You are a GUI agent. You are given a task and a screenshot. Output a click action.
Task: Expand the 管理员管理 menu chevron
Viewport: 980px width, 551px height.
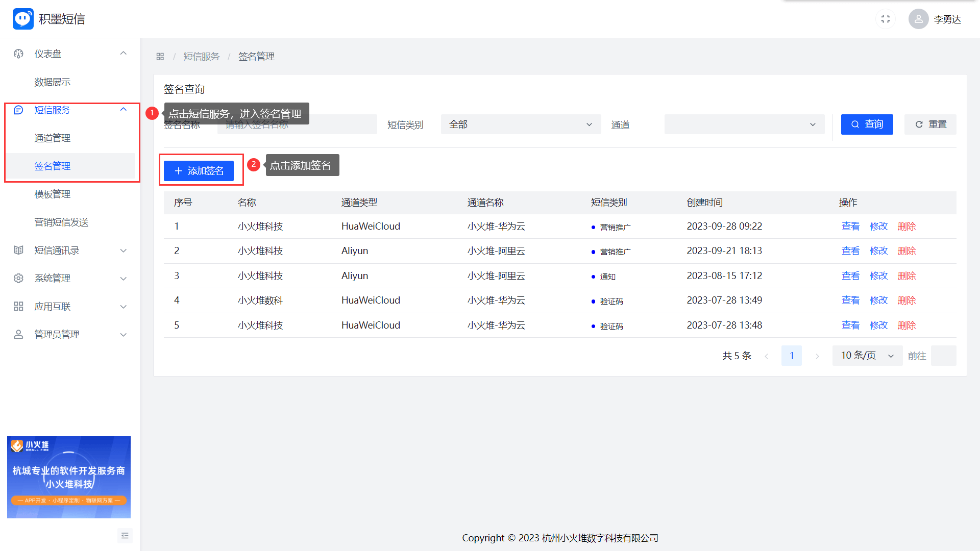pos(123,335)
